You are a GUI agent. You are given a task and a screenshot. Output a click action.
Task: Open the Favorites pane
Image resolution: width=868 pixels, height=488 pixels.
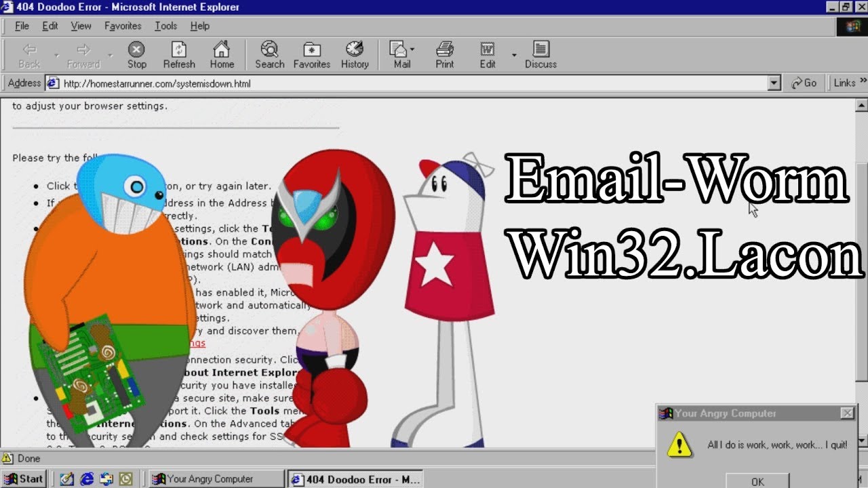[x=311, y=55]
